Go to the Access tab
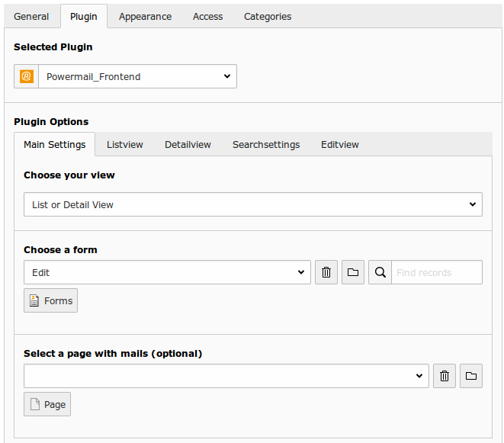Image resolution: width=504 pixels, height=443 pixels. click(207, 16)
